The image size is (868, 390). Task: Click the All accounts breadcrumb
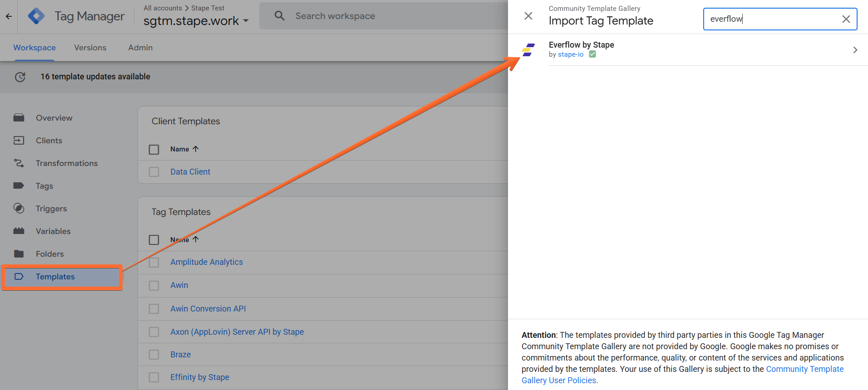(x=163, y=8)
